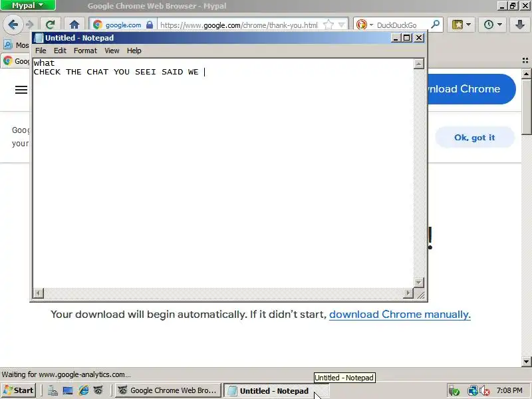532x399 pixels.
Task: Click the Safely Remove Hardware tray icon
Action: (x=454, y=391)
